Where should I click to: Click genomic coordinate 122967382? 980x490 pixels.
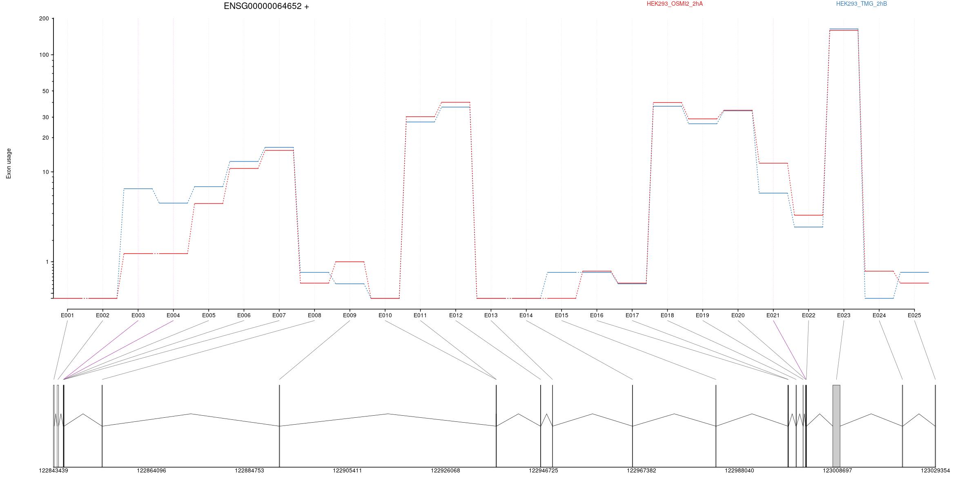[x=641, y=470]
